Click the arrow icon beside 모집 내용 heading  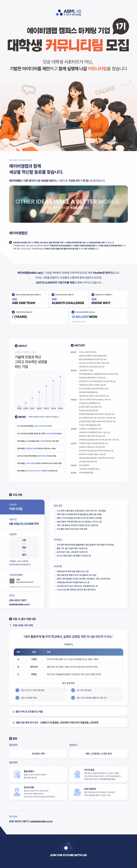coord(11,495)
